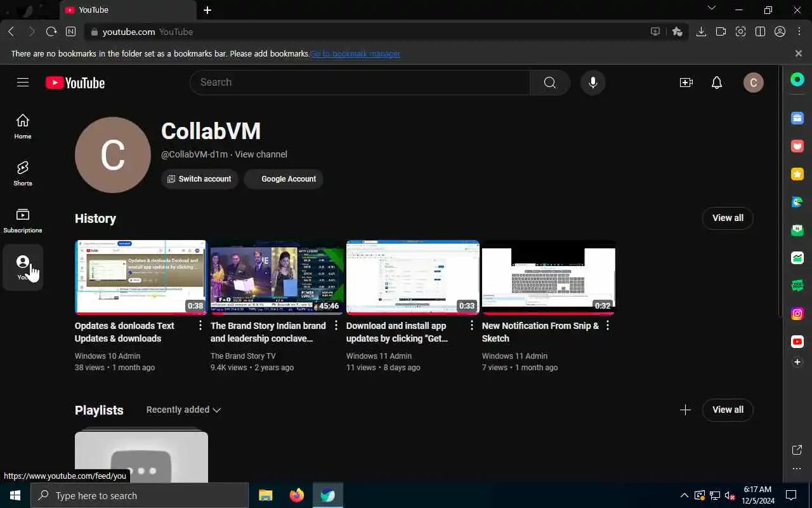Viewport: 812px width, 508px height.
Task: Expand tab search chevron in title bar
Action: pos(711,8)
